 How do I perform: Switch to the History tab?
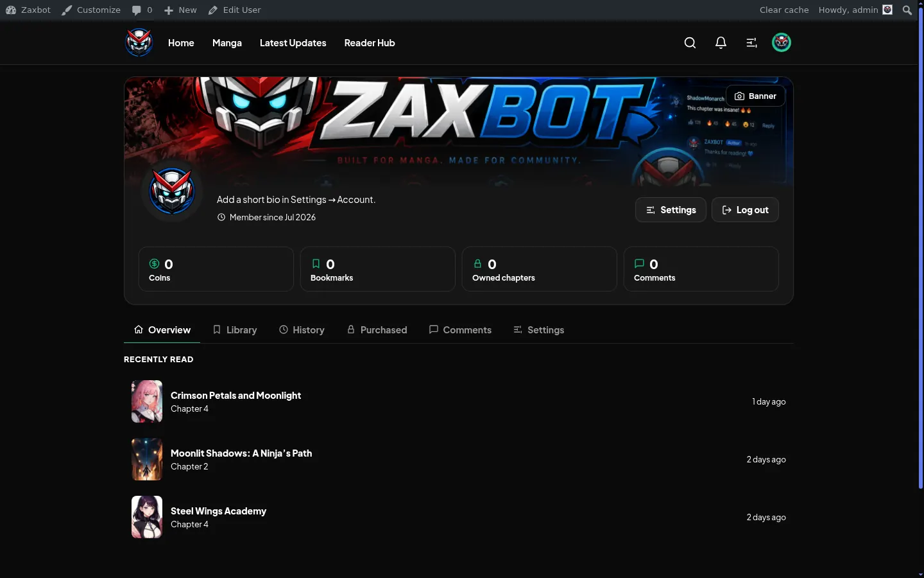tap(302, 329)
